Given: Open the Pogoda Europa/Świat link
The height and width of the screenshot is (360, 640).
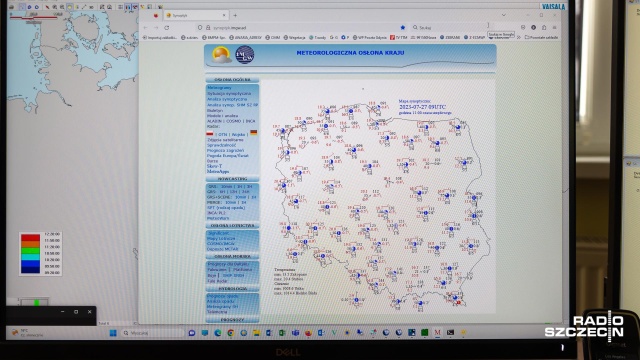Looking at the screenshot, I should point(228,156).
